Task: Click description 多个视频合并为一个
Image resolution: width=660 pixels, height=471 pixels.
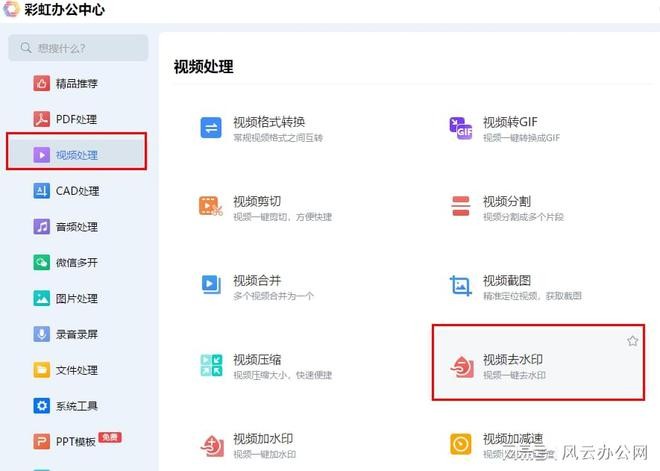Action: 274,296
